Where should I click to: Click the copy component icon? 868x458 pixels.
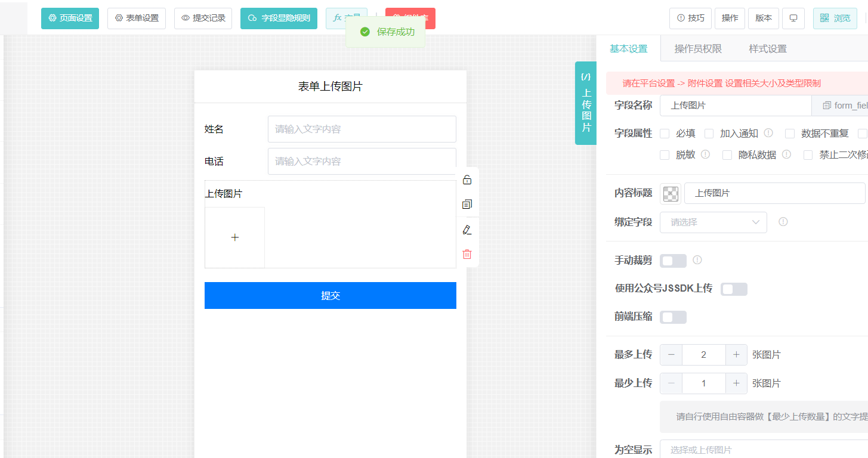tap(467, 205)
